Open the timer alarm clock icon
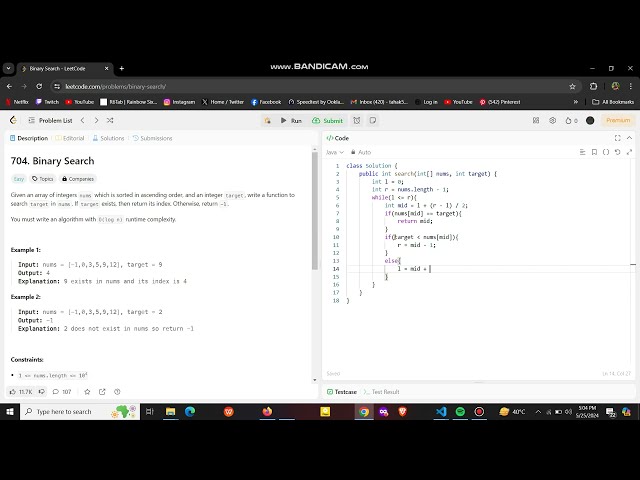640x480 pixels. click(357, 120)
